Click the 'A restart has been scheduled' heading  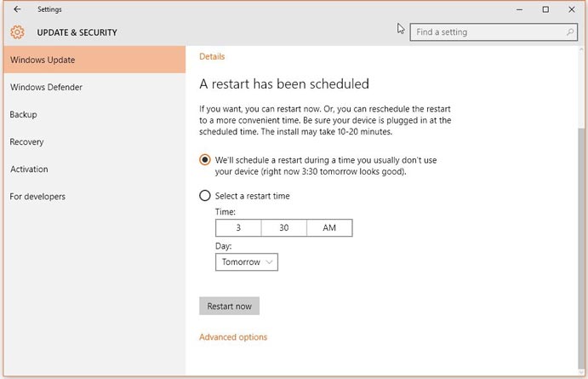coord(284,83)
